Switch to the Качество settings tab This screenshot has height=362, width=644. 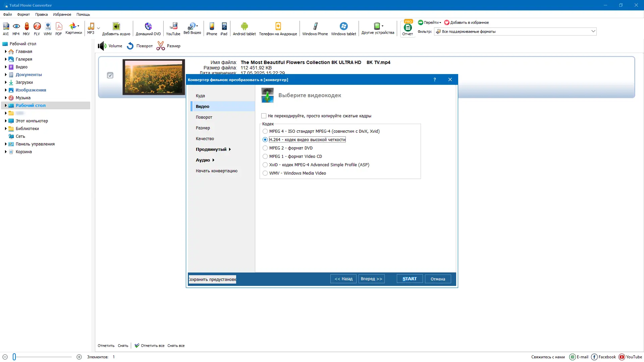point(205,139)
